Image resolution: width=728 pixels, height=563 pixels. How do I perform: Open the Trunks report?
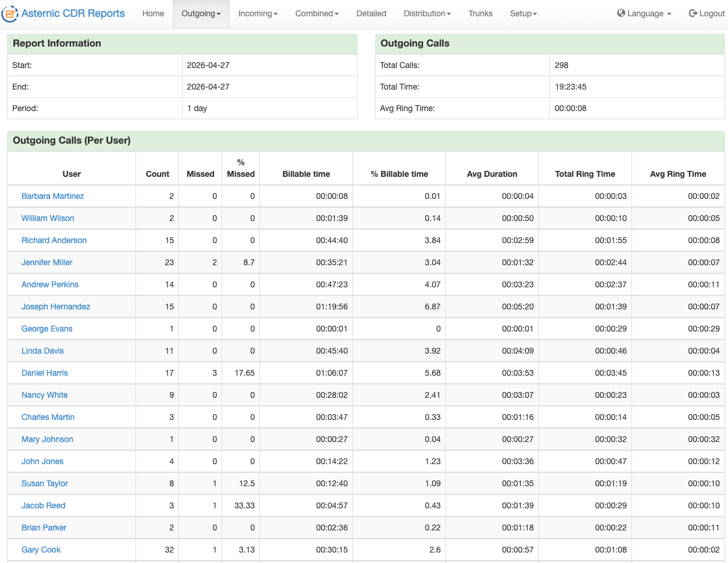click(x=480, y=13)
